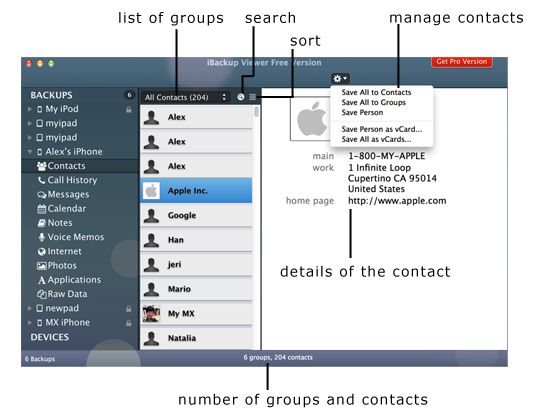The height and width of the screenshot is (418, 539).
Task: Click the contact list scrollbar
Action: pyautogui.click(x=256, y=111)
